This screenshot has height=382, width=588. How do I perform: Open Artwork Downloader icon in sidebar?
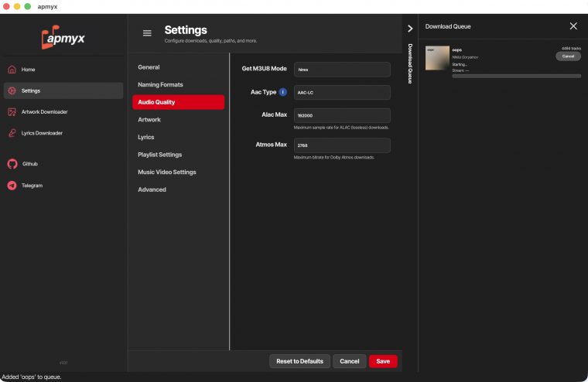12,112
